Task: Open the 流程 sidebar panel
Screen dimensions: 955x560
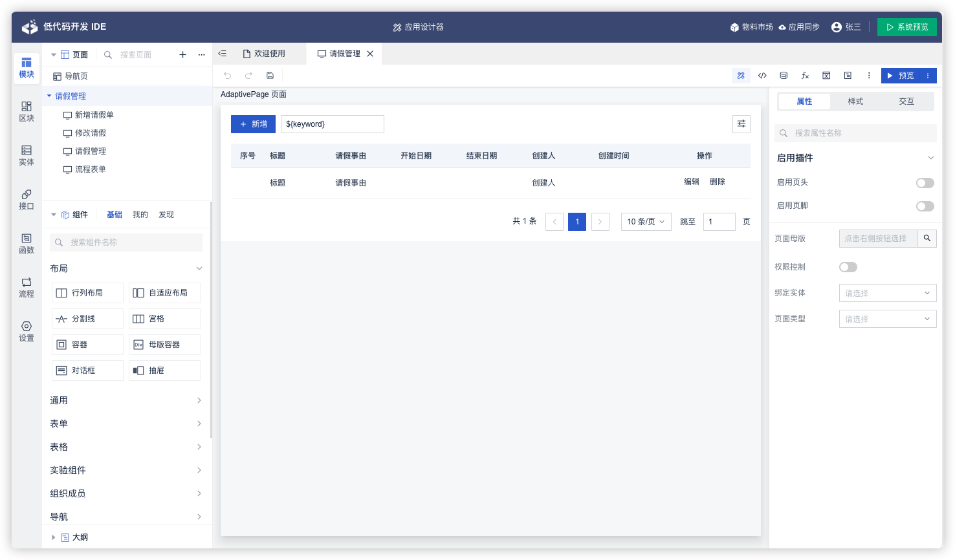Action: pyautogui.click(x=27, y=287)
